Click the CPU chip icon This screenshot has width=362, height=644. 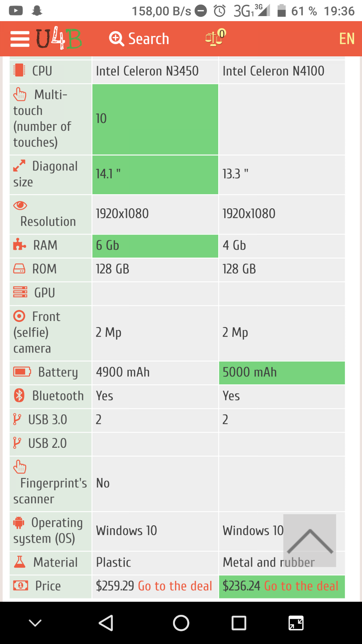(x=19, y=70)
